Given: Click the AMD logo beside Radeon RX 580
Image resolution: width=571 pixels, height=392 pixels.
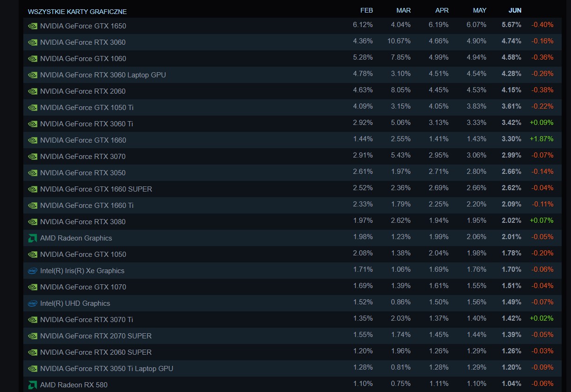Looking at the screenshot, I should (x=33, y=385).
